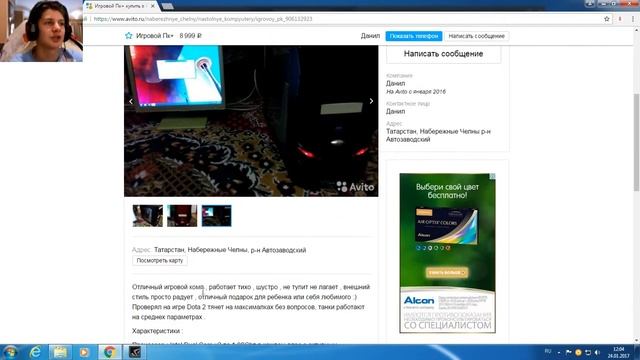Select the Игровой Пк listing tab
Screen dimensions: 640x360
coord(122,6)
